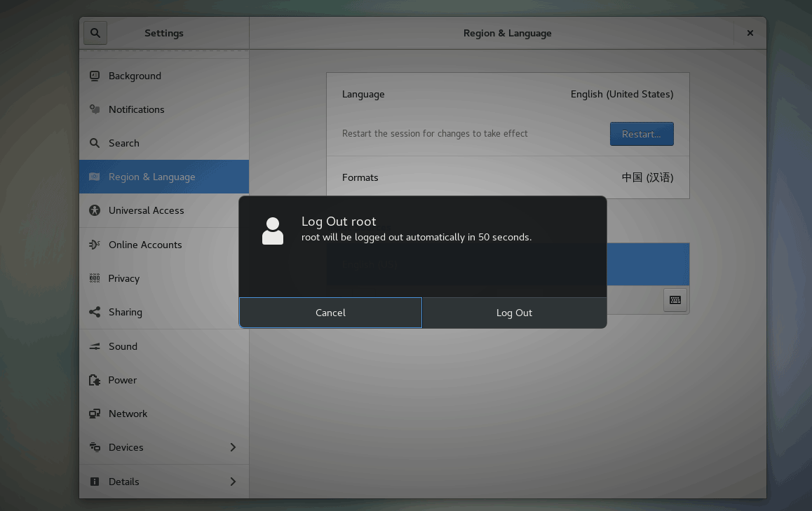The image size is (812, 511).
Task: Click the Sharing icon in sidebar
Action: (95, 312)
